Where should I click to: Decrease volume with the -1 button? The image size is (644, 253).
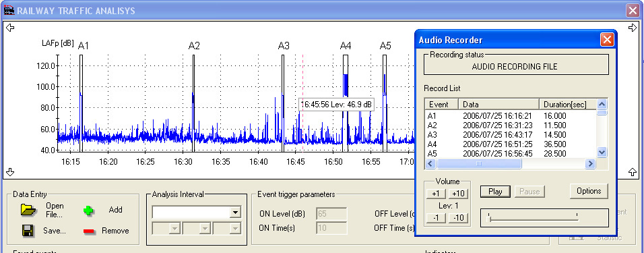click(436, 218)
